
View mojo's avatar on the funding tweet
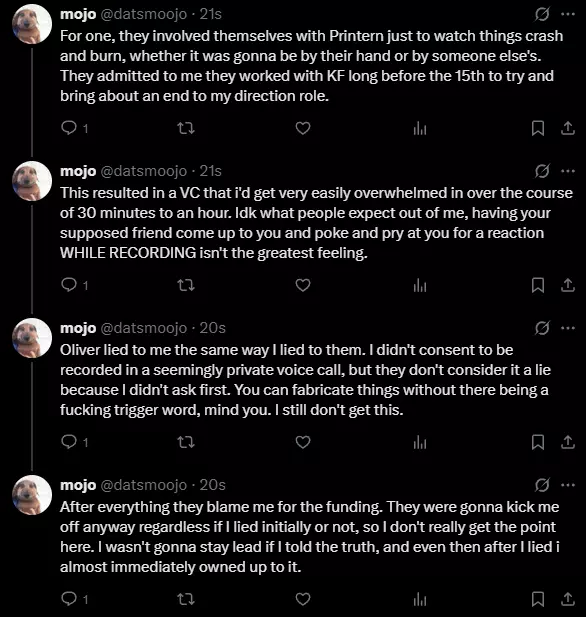[32, 495]
